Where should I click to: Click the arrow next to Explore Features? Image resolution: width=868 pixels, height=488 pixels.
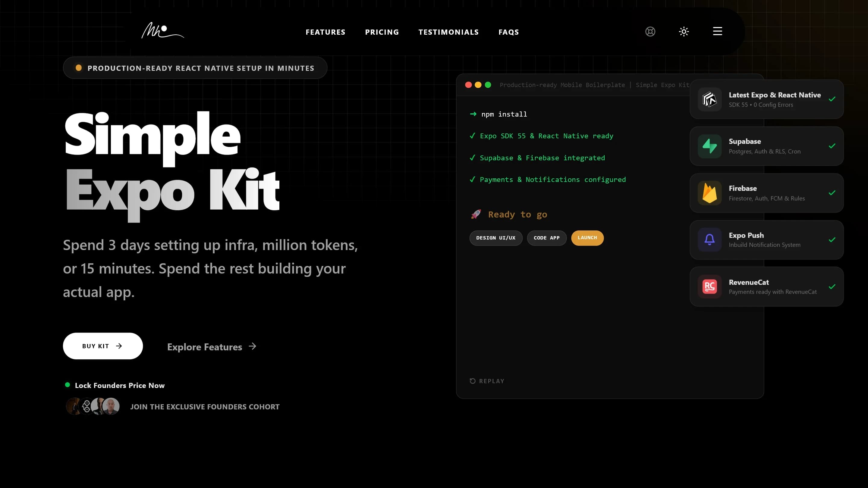click(x=252, y=346)
